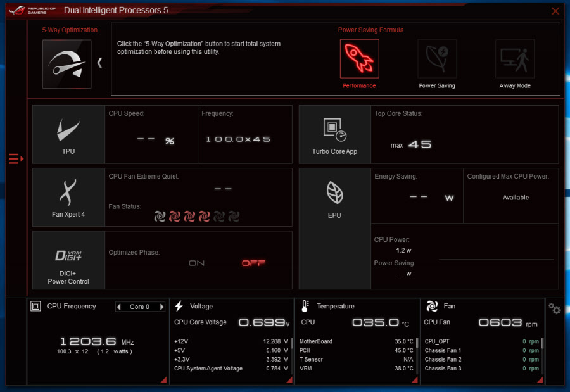The width and height of the screenshot is (570, 392).
Task: Go to next core with right arrow
Action: click(x=161, y=307)
